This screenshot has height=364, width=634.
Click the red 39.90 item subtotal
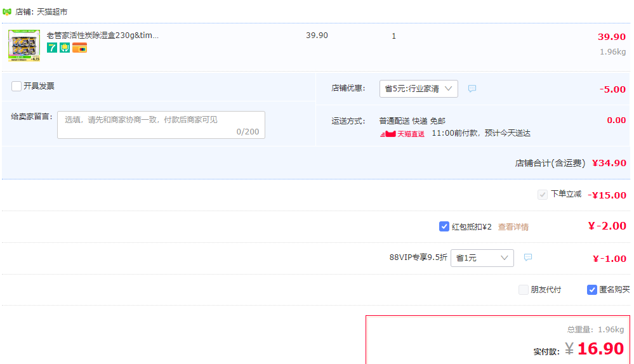(x=612, y=37)
